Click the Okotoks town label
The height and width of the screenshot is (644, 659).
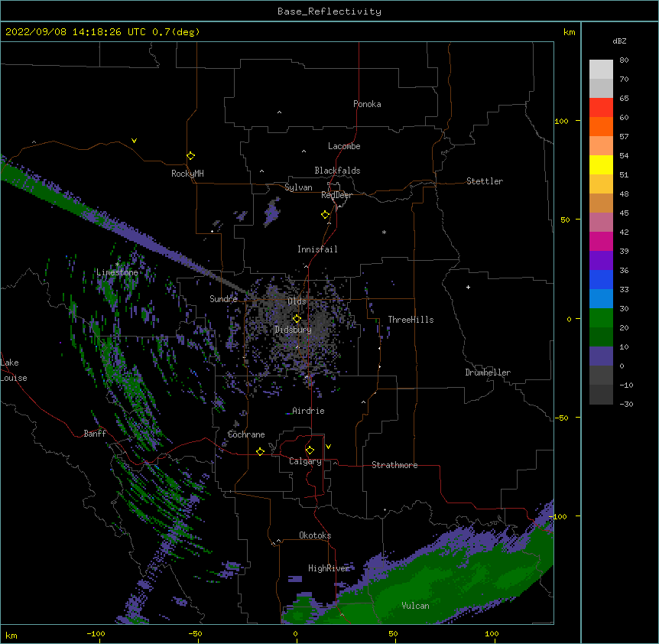click(x=315, y=535)
